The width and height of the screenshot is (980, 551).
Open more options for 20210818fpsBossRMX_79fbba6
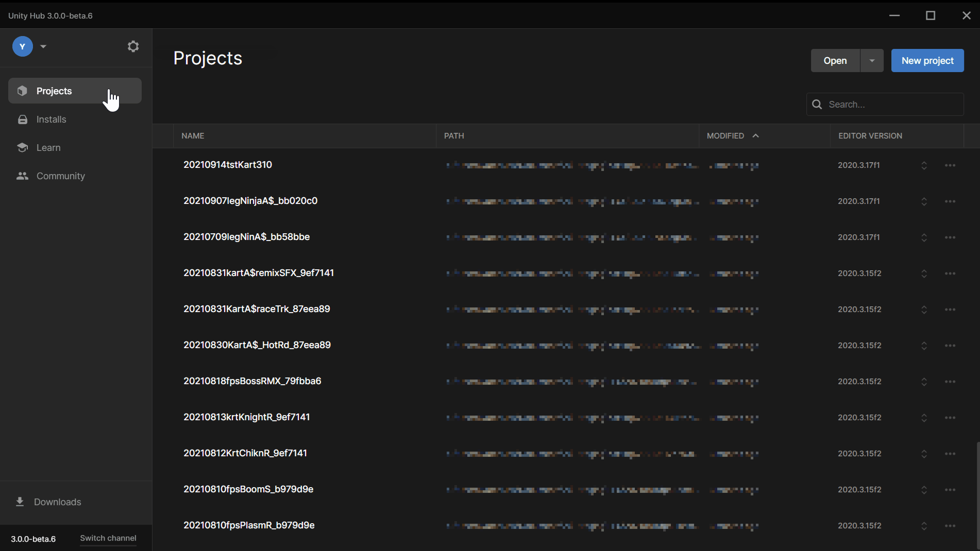click(x=950, y=382)
